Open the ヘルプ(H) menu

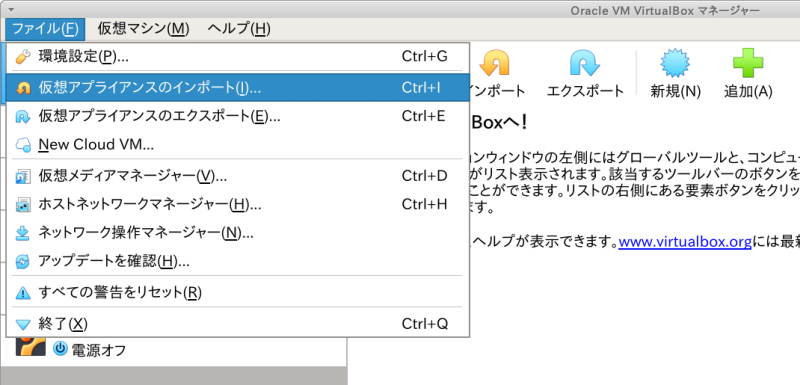[x=239, y=29]
